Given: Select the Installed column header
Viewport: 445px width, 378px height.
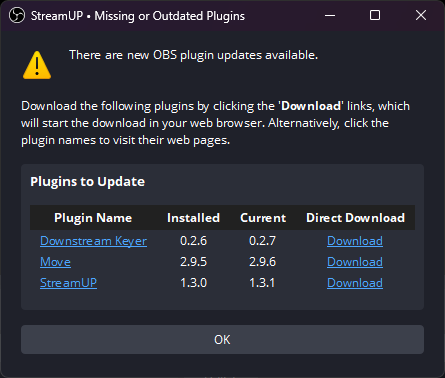Looking at the screenshot, I should point(194,218).
